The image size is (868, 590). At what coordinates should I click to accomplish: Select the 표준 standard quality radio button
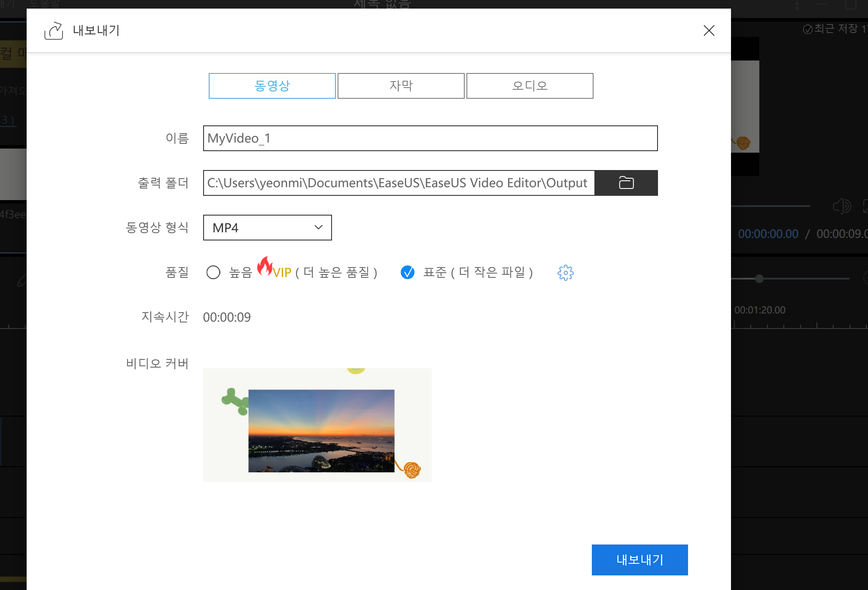pos(408,273)
